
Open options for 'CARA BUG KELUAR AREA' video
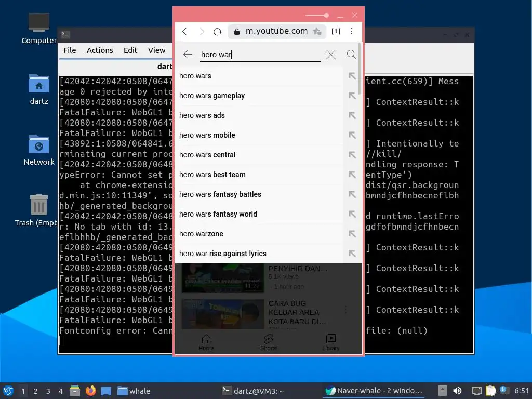click(345, 310)
